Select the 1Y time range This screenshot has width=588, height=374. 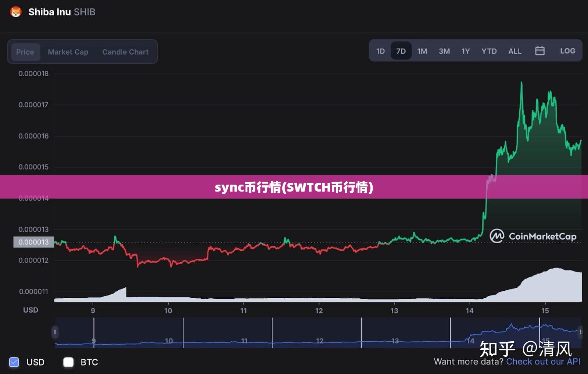tap(466, 51)
